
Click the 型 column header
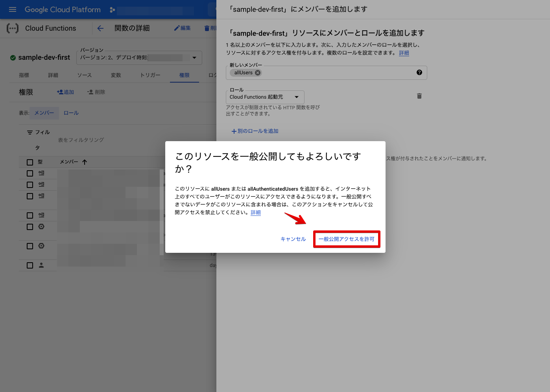click(x=40, y=162)
